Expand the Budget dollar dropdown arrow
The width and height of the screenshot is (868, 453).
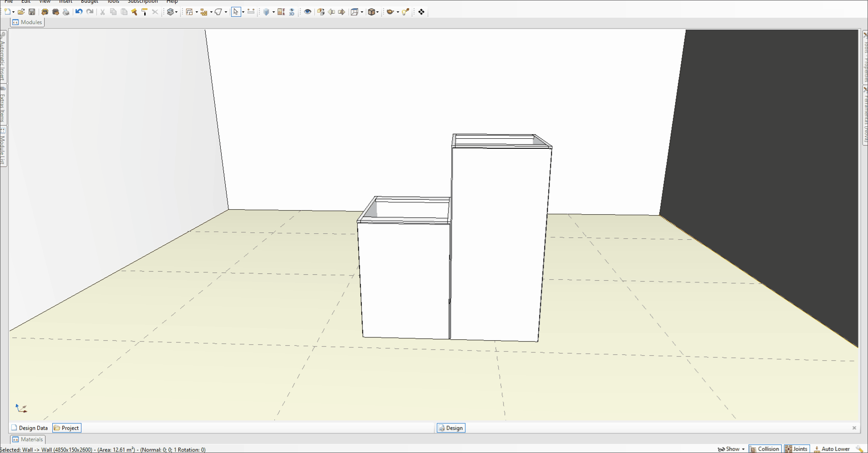click(177, 12)
